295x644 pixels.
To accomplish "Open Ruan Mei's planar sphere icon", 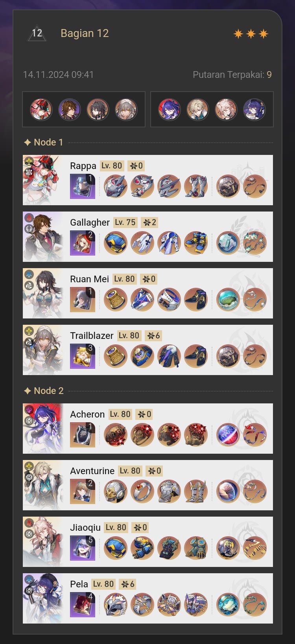I will (228, 300).
